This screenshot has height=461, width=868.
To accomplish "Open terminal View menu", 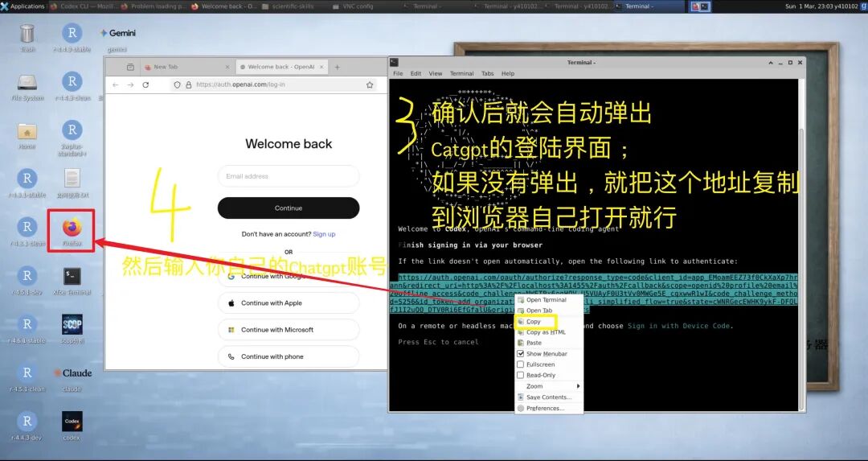I will click(x=436, y=73).
